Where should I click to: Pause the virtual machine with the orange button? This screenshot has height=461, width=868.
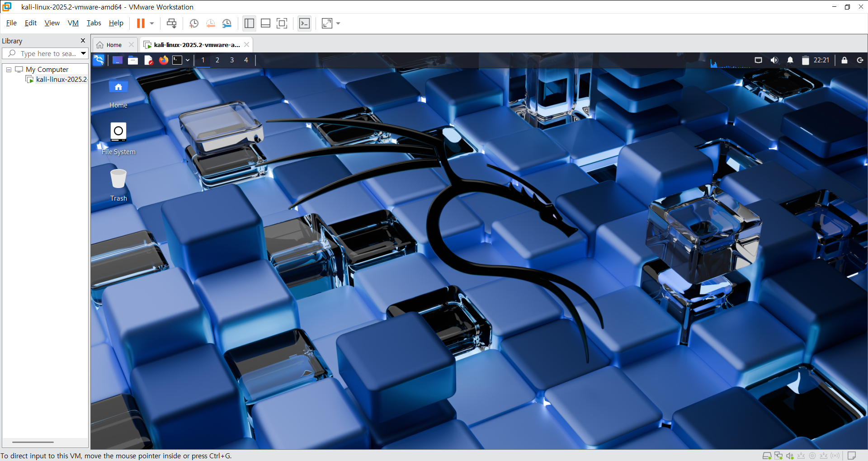point(141,23)
